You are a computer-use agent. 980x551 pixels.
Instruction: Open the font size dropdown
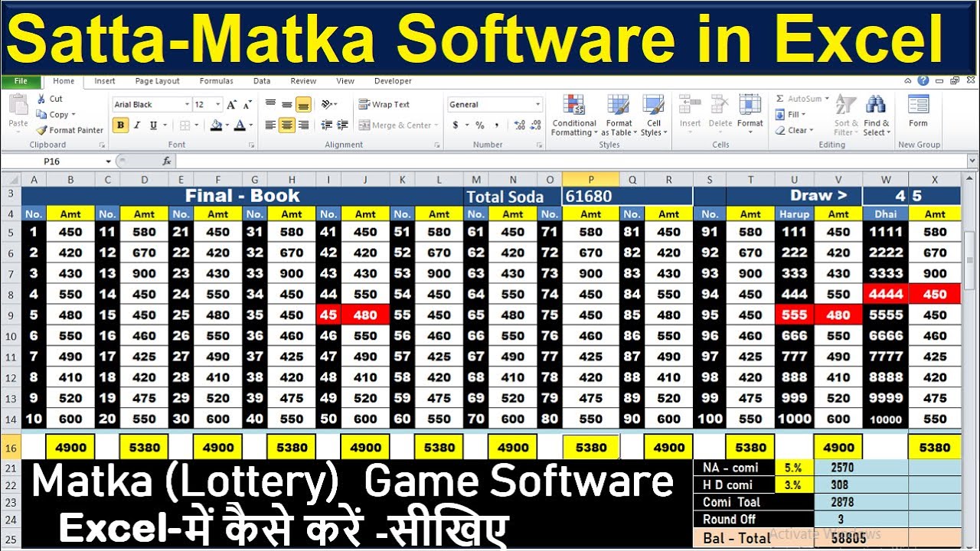click(218, 105)
